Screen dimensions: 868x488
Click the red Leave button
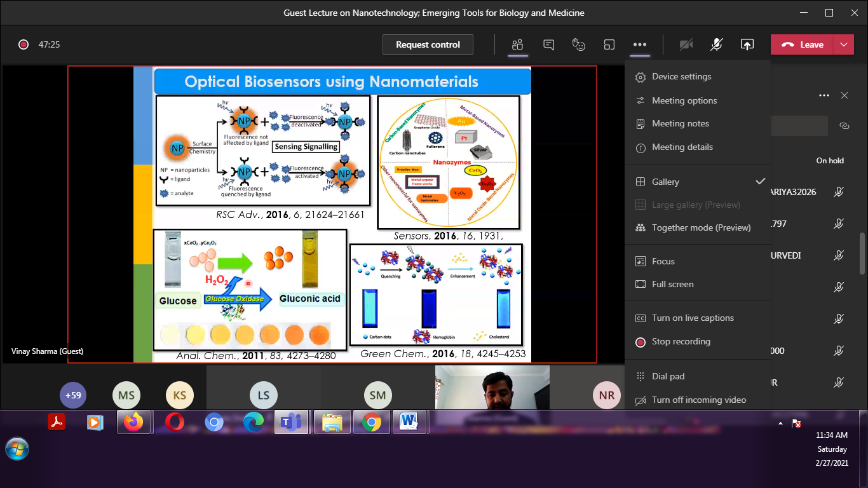pos(803,44)
